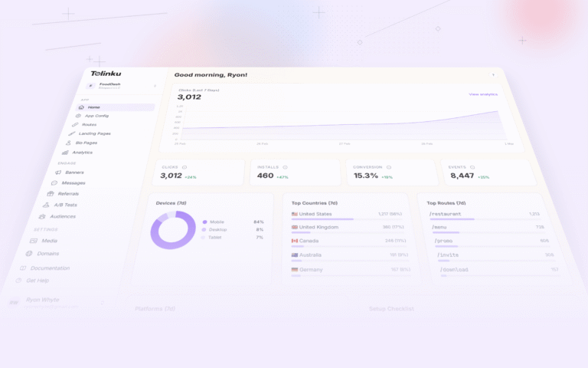The height and width of the screenshot is (368, 588).
Task: Click the Setup Checklist heading
Action: [x=391, y=309]
